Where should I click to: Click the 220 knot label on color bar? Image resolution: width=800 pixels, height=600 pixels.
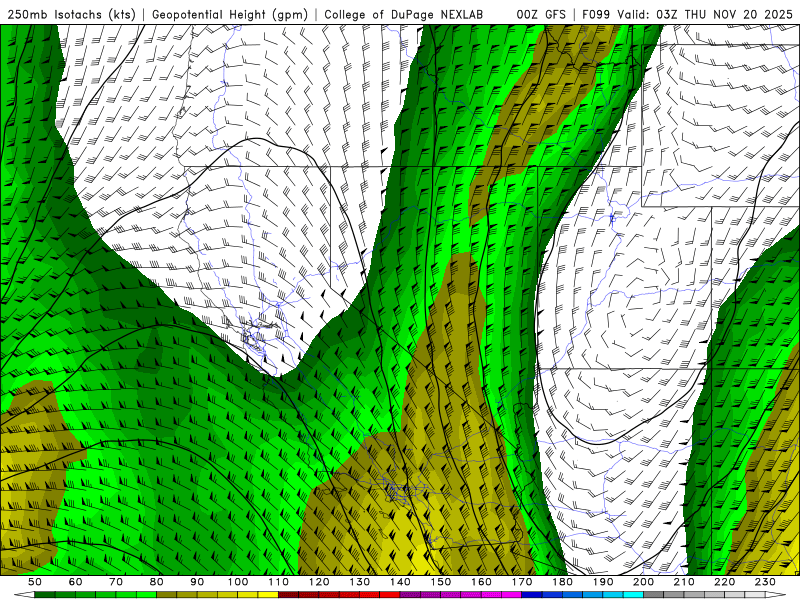pyautogui.click(x=725, y=582)
